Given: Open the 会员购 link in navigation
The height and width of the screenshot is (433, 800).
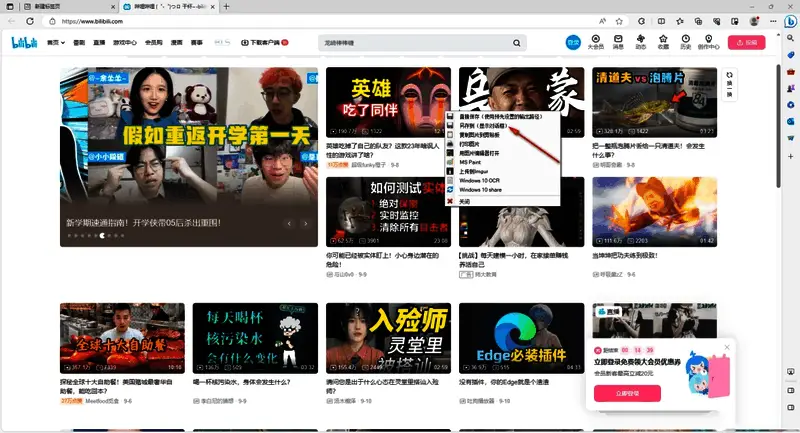Looking at the screenshot, I should [x=154, y=43].
